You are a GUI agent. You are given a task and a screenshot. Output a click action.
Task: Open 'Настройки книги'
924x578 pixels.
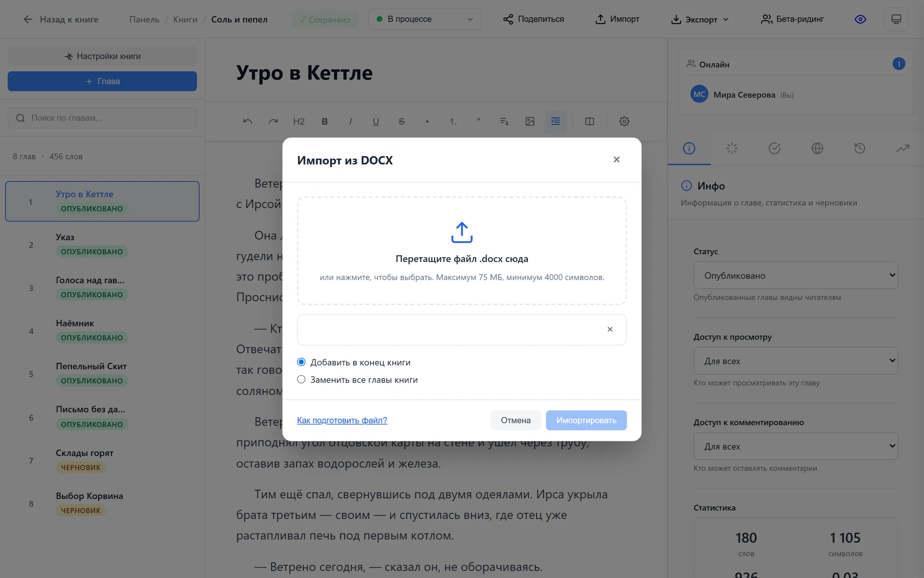tap(102, 56)
